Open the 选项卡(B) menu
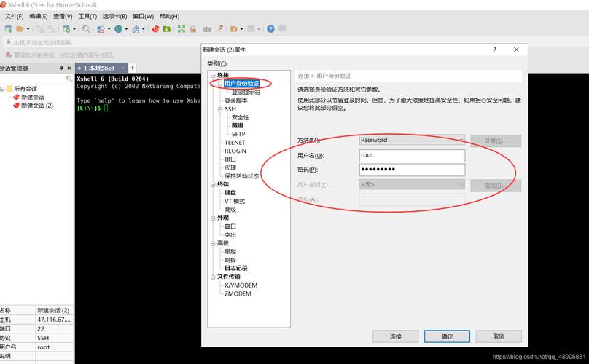This screenshot has width=589, height=364. (114, 16)
